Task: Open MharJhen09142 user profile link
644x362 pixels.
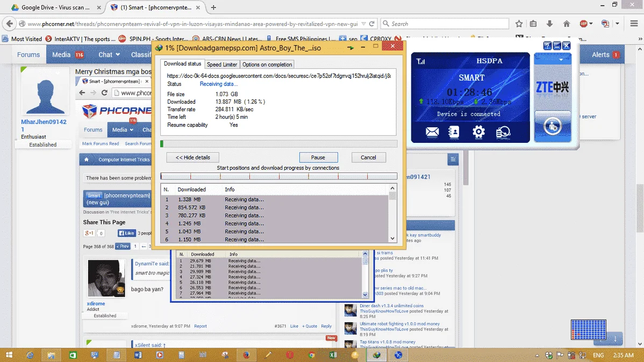Action: (x=44, y=125)
